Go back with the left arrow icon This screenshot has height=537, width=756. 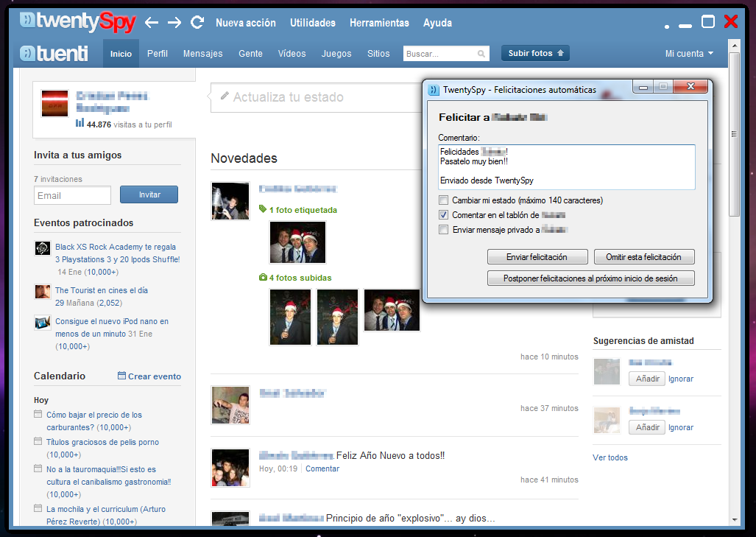[x=152, y=22]
